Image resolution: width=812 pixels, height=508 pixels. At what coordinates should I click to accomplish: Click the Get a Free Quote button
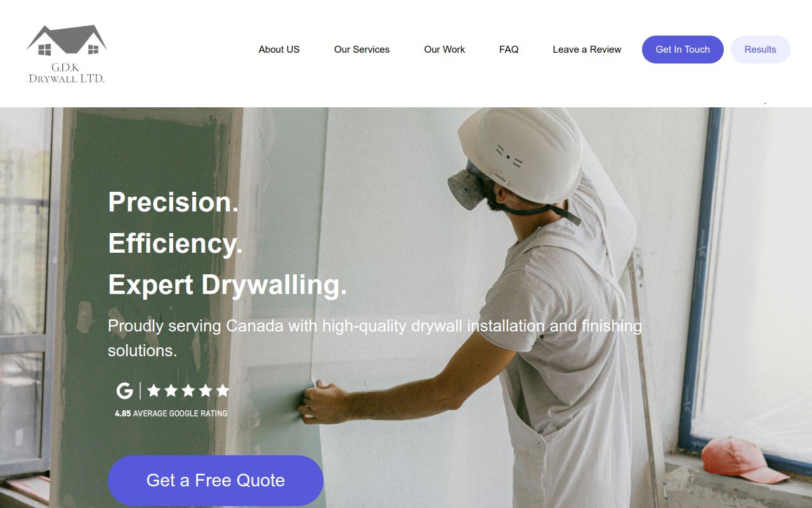(216, 480)
